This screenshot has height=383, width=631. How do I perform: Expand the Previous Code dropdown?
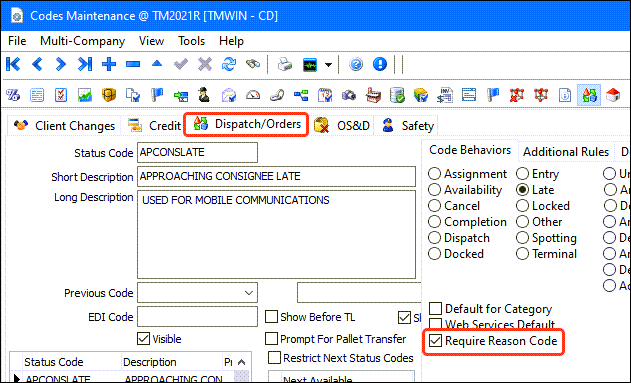click(x=249, y=293)
